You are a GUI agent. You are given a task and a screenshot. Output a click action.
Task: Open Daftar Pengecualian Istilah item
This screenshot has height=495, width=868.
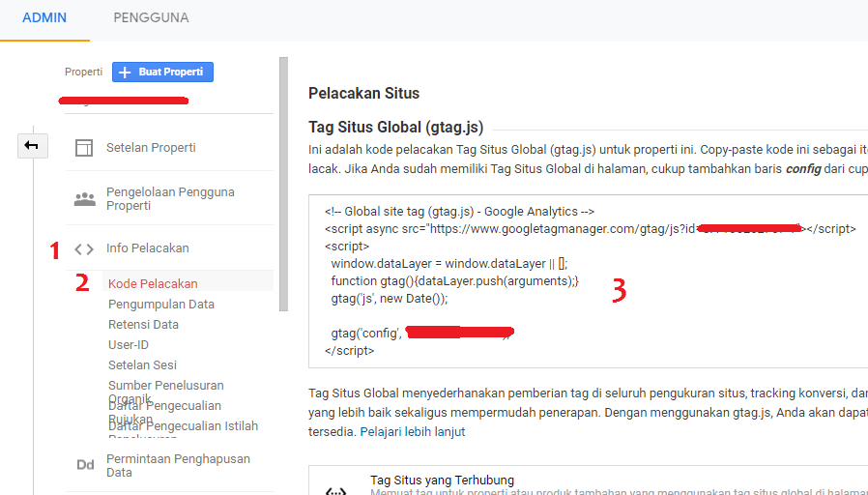coord(184,426)
